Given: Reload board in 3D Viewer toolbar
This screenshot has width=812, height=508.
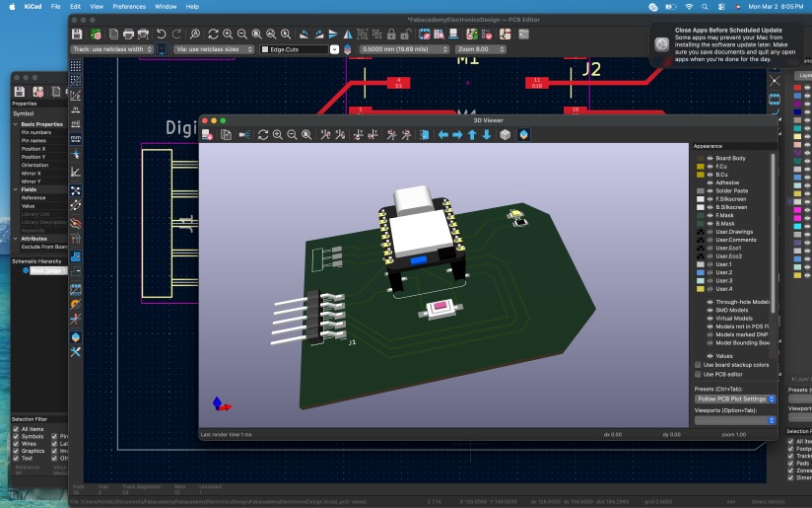Looking at the screenshot, I should 263,134.
